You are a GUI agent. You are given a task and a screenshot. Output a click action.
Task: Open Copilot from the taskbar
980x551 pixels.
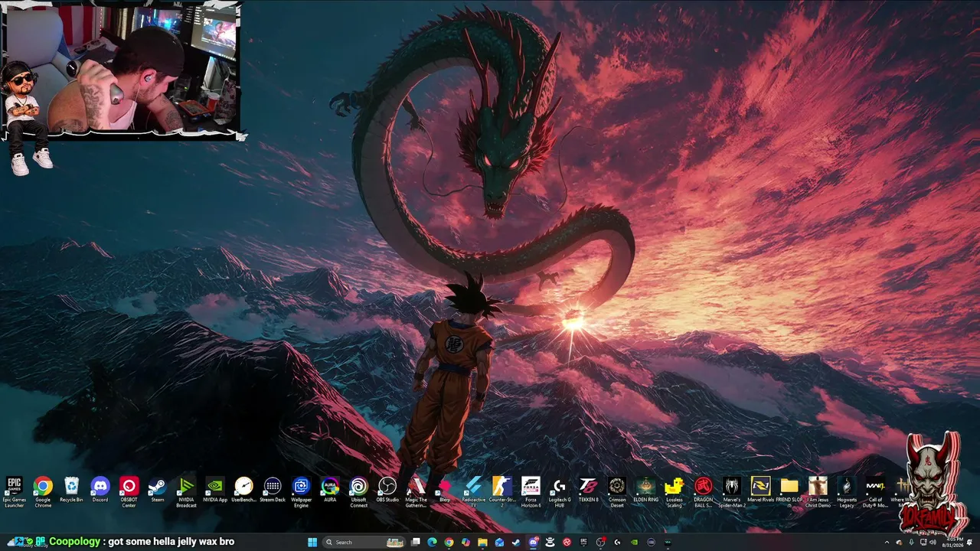[465, 543]
